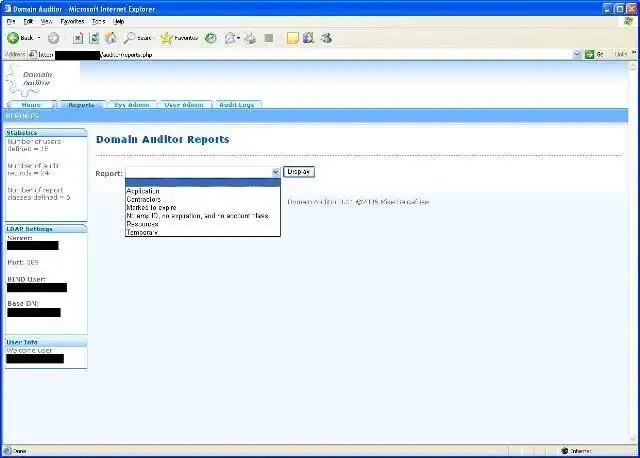This screenshot has height=458, width=640.
Task: Select the blank highlighted report option
Action: coord(203,183)
